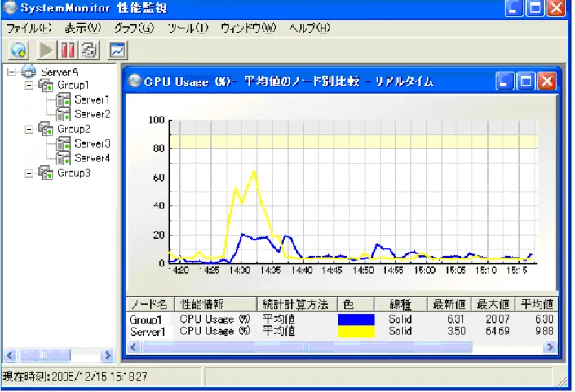The width and height of the screenshot is (575, 392).
Task: Select Server3 in the tree
Action: coord(92,143)
